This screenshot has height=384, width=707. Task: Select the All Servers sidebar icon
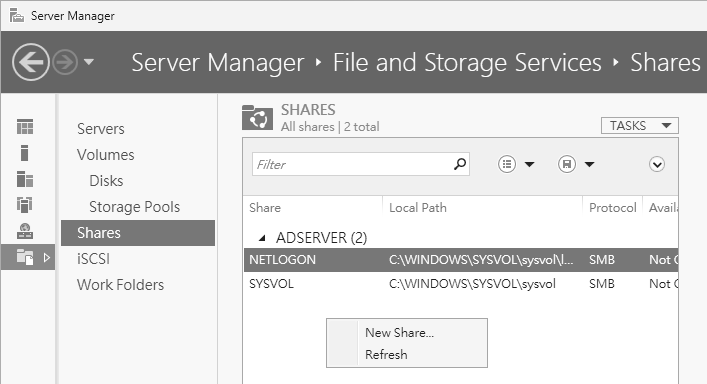(x=25, y=179)
